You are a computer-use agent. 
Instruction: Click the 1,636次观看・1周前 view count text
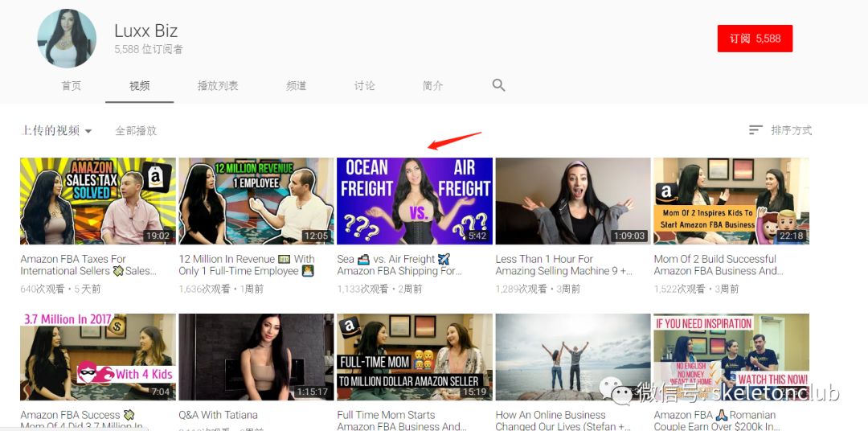(222, 289)
